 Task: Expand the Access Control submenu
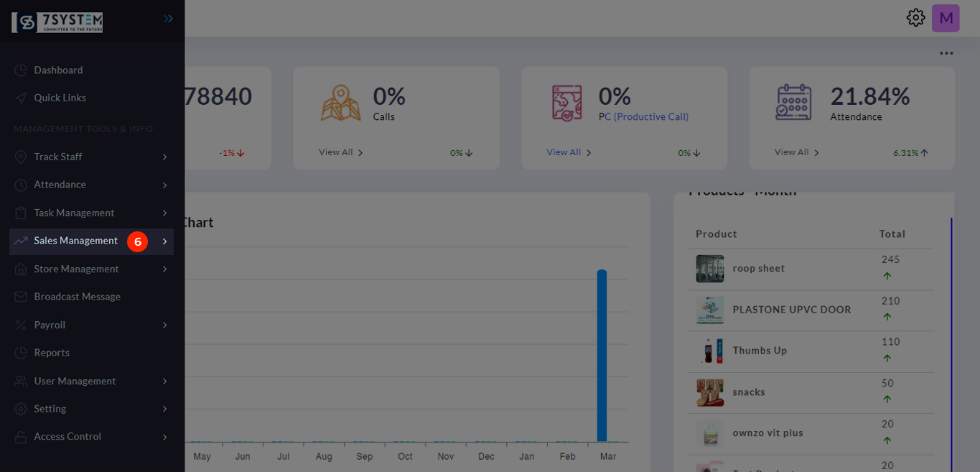point(164,437)
